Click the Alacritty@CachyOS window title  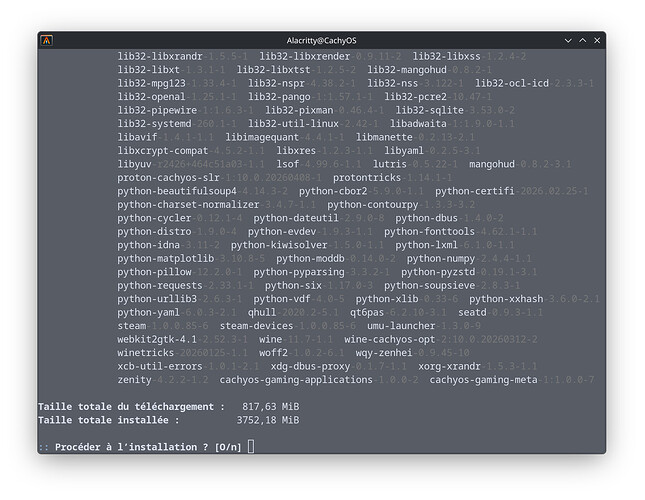pyautogui.click(x=322, y=40)
